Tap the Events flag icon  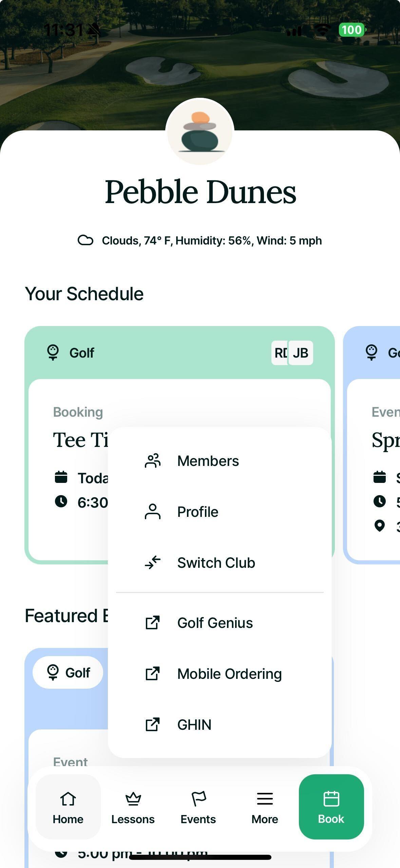coord(198,799)
